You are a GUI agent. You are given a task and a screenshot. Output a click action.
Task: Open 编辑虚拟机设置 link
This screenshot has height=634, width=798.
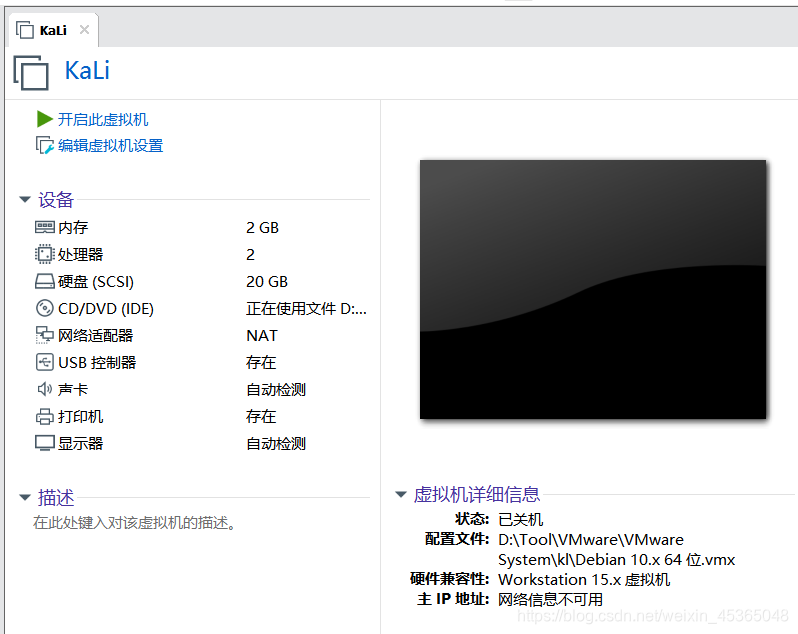point(110,146)
